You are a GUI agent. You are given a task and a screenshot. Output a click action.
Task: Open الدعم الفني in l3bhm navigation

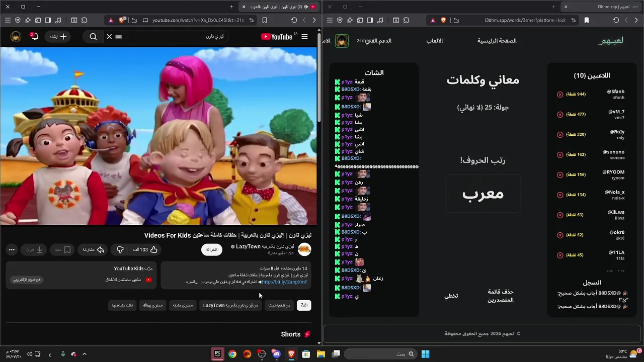(x=378, y=41)
